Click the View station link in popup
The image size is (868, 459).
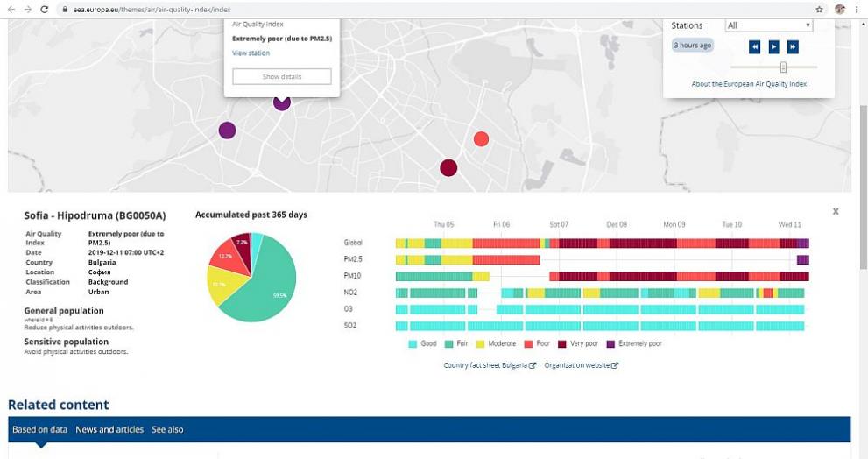(251, 53)
